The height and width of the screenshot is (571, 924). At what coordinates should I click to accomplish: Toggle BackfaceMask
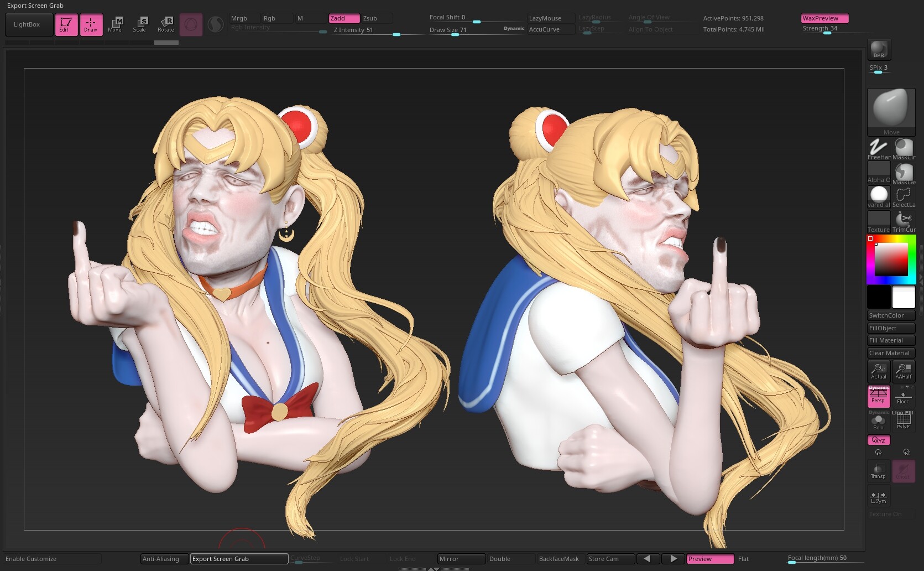[561, 559]
